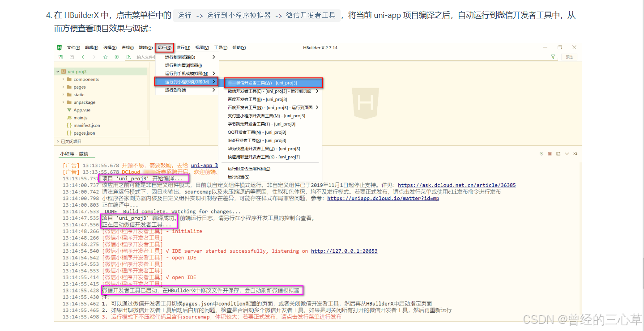Click the bookmark star toolbar icon
The width and height of the screenshot is (644, 331).
coord(106,57)
